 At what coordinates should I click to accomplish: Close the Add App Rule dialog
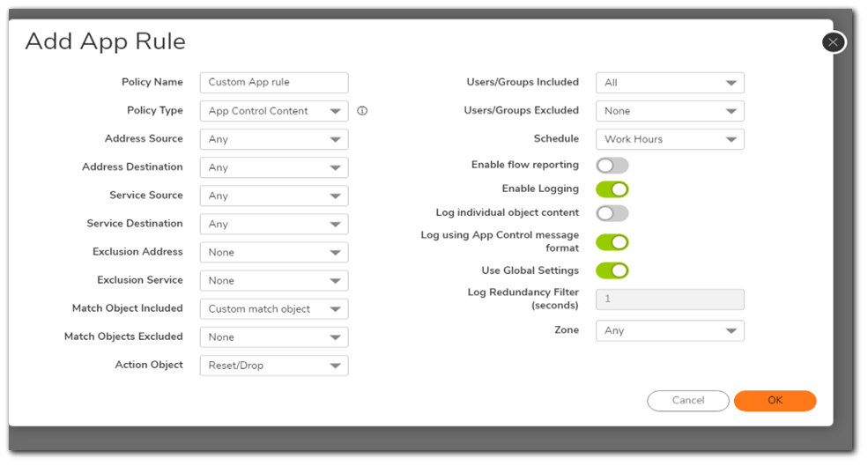[x=833, y=42]
